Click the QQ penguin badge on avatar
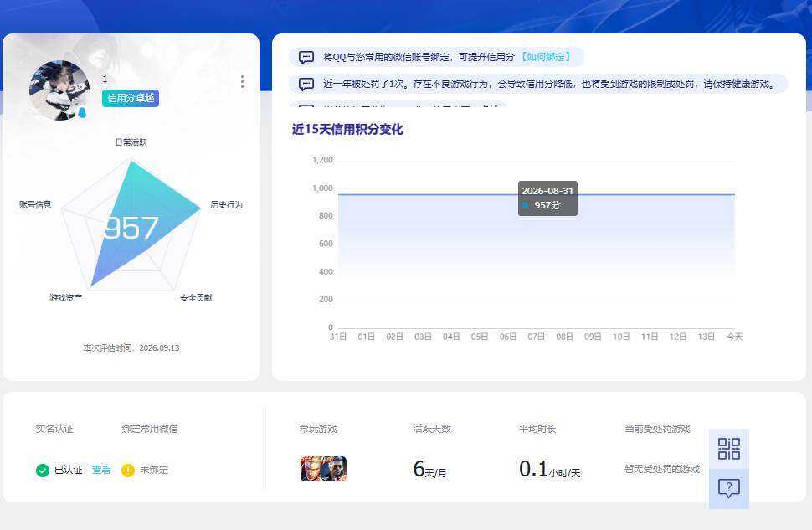Viewport: 812px width, 530px height. pos(82,112)
